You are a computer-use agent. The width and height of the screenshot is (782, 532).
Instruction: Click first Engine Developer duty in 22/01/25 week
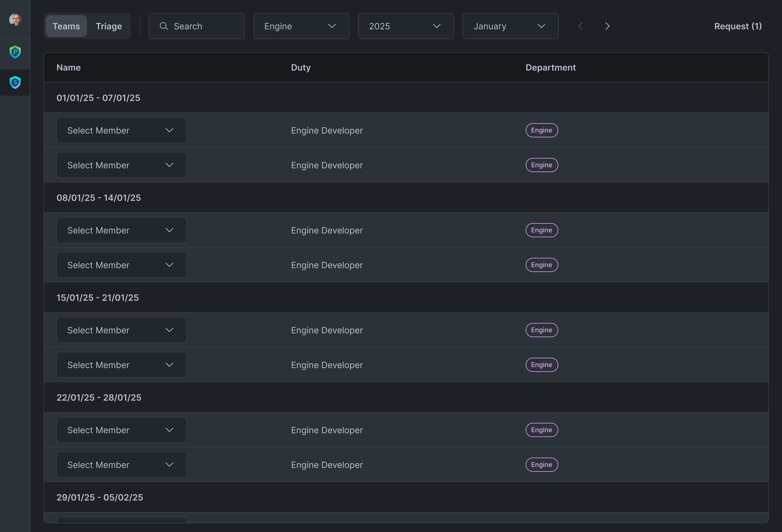point(327,430)
